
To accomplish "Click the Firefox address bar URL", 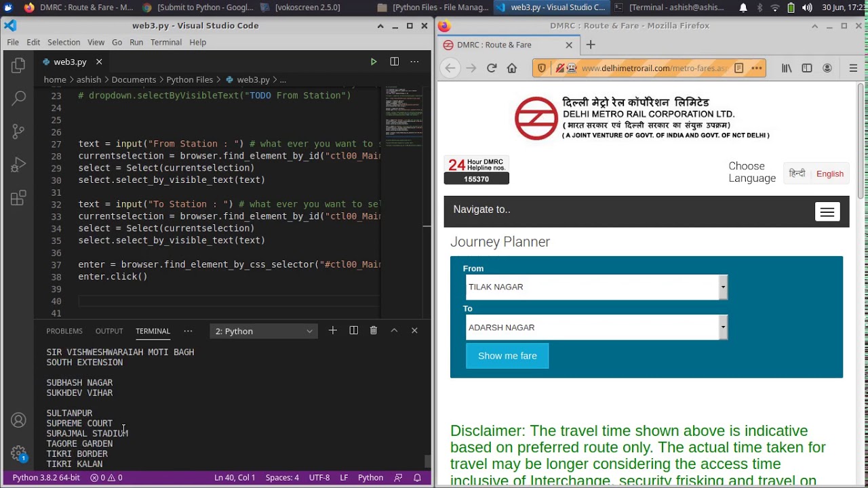I will [x=654, y=68].
